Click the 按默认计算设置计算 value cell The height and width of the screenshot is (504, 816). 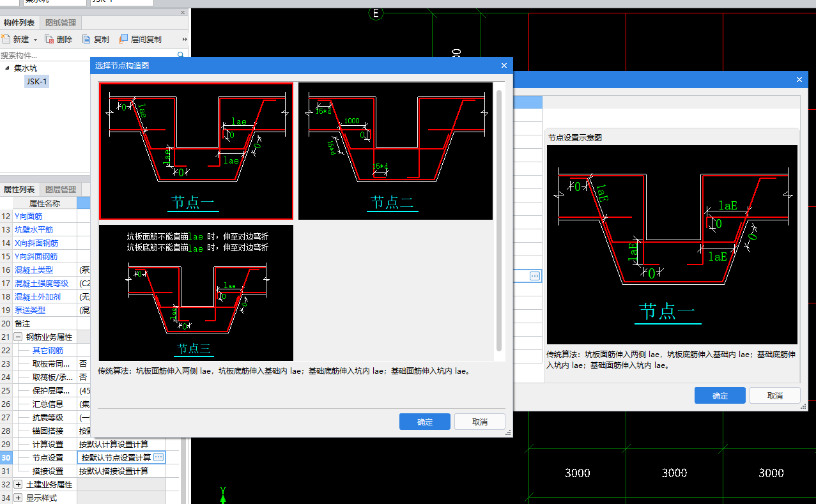point(121,444)
